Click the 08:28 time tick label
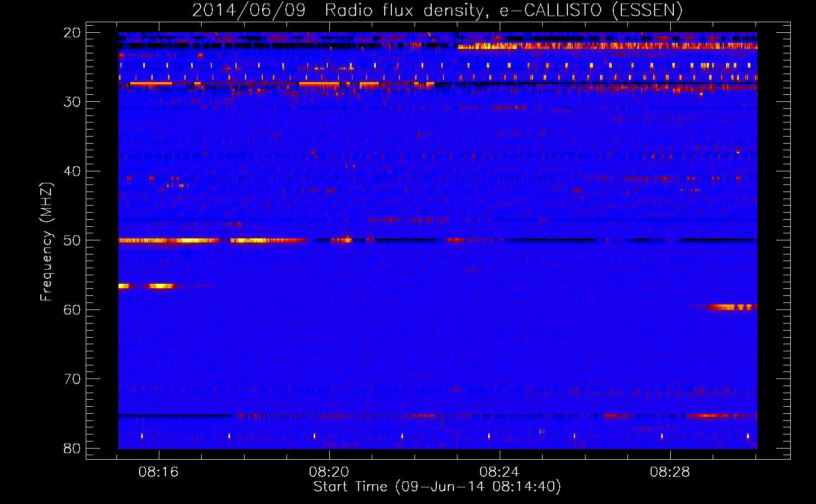 (x=670, y=472)
